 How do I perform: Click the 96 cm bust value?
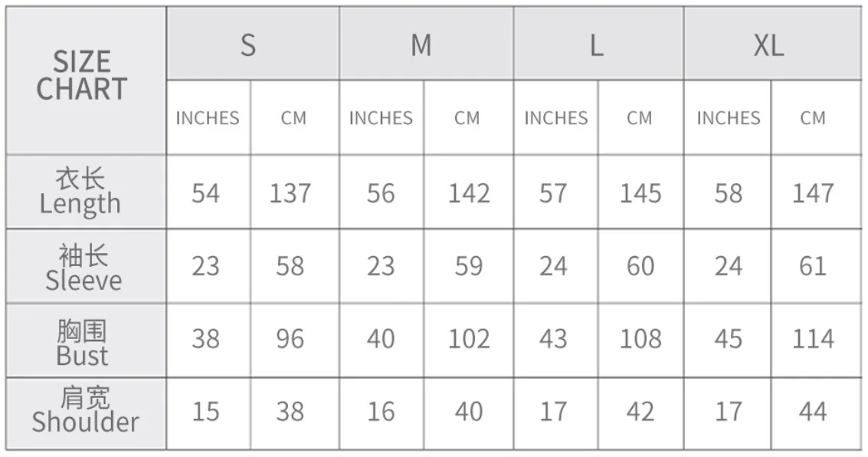[290, 339]
